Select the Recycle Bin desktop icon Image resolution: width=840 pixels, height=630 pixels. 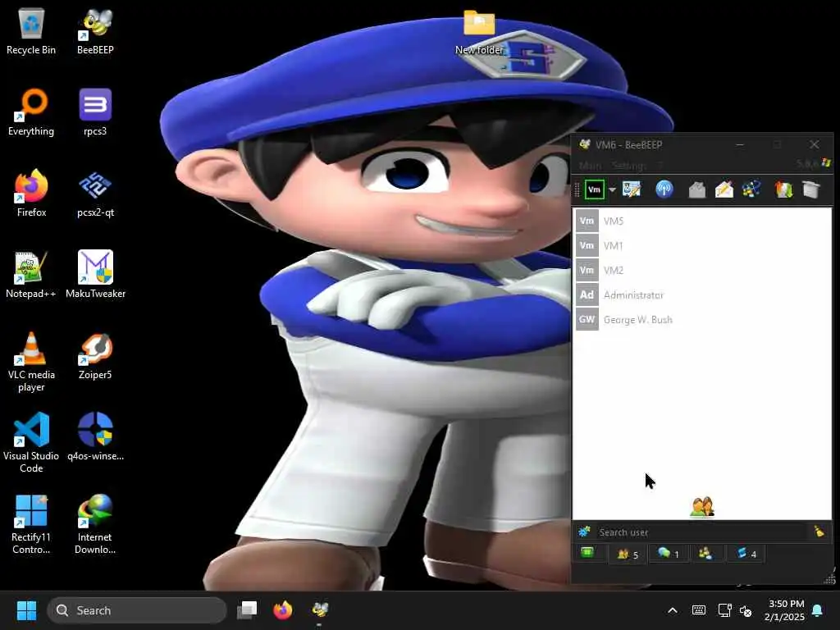coord(31,31)
